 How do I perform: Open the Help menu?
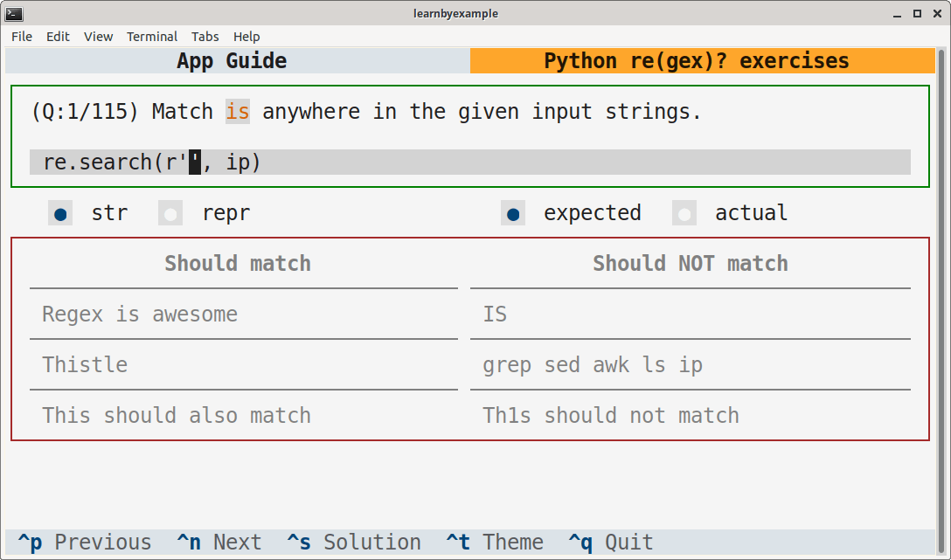246,37
